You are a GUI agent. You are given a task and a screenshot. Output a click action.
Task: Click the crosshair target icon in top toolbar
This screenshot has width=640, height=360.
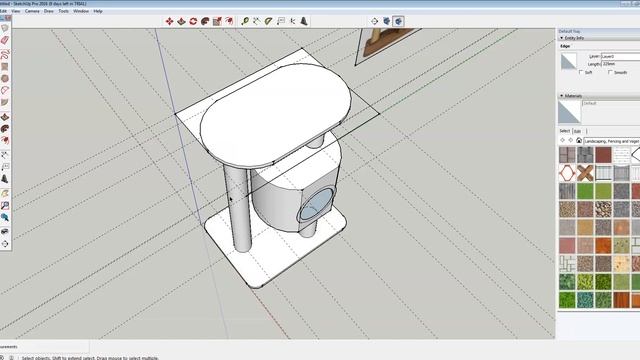coord(374,21)
